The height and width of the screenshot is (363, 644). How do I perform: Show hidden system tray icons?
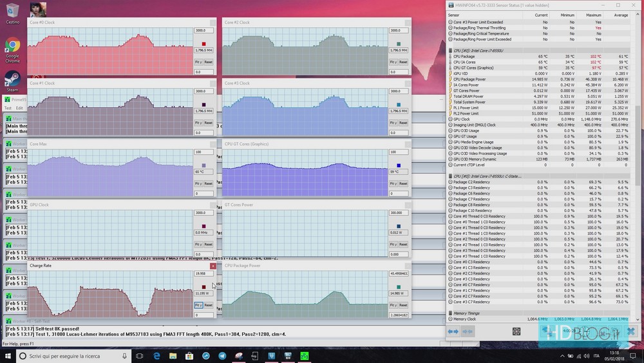click(x=561, y=356)
